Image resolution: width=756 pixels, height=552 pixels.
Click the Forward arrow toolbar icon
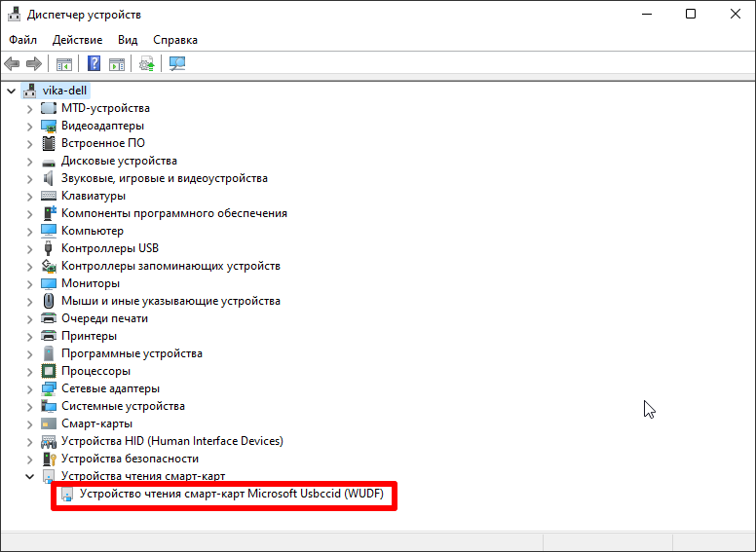coord(34,64)
